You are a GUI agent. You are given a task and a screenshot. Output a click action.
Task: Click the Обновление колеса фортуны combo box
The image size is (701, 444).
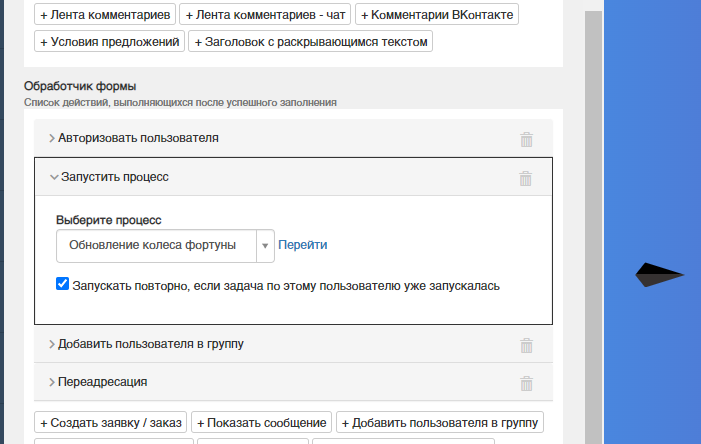165,246
